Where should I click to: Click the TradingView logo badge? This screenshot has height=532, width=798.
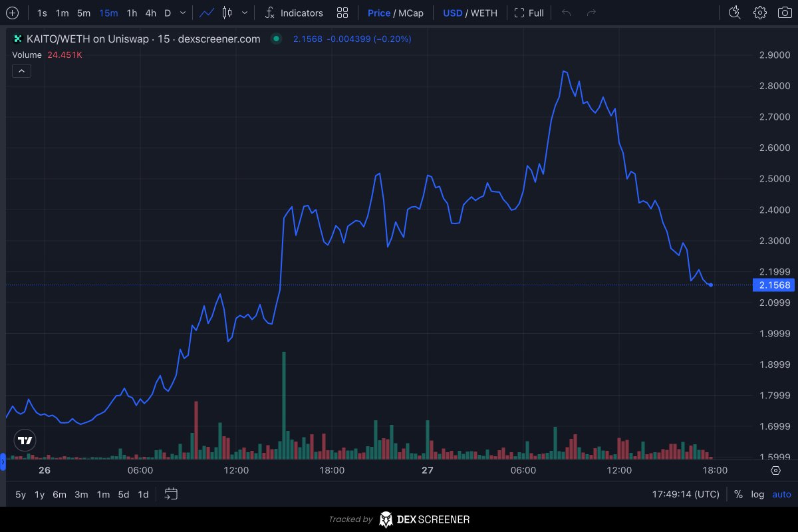click(x=25, y=440)
